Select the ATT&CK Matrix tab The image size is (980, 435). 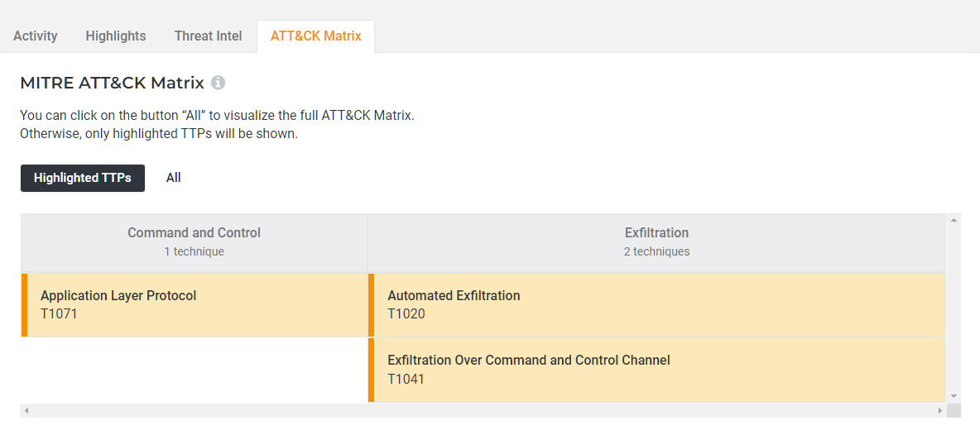coord(315,36)
